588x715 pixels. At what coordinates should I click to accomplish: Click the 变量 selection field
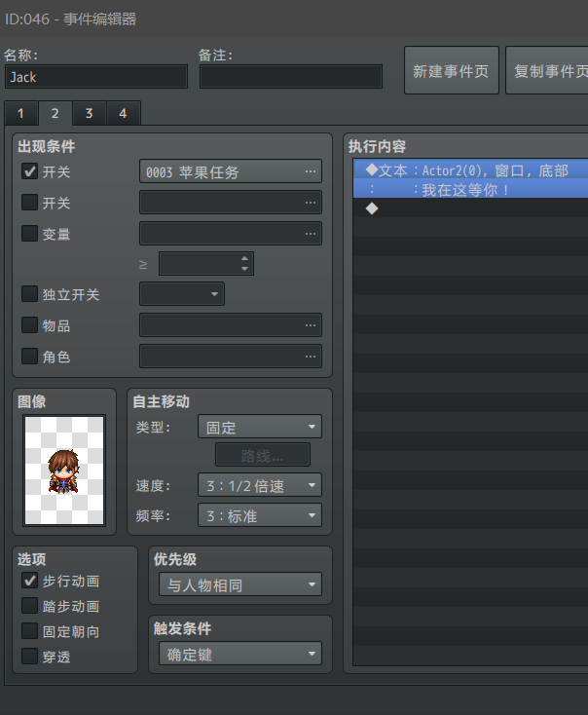click(231, 234)
